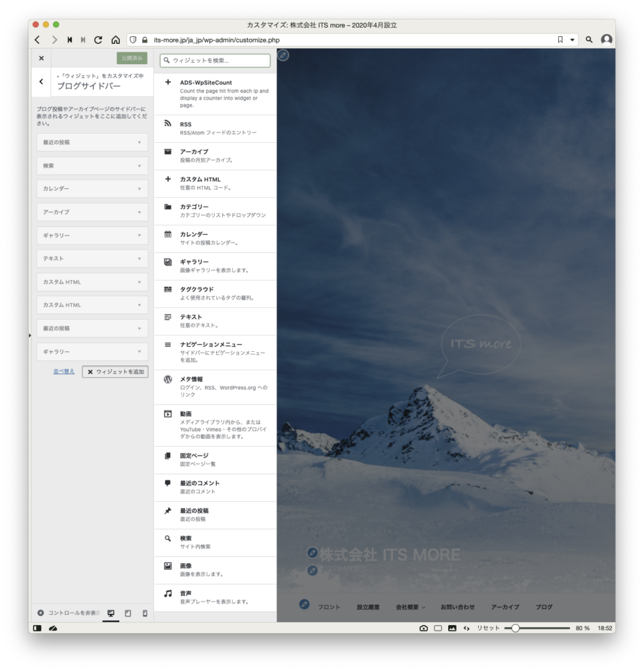
Task: Adjust the page zoom slider
Action: click(x=516, y=628)
